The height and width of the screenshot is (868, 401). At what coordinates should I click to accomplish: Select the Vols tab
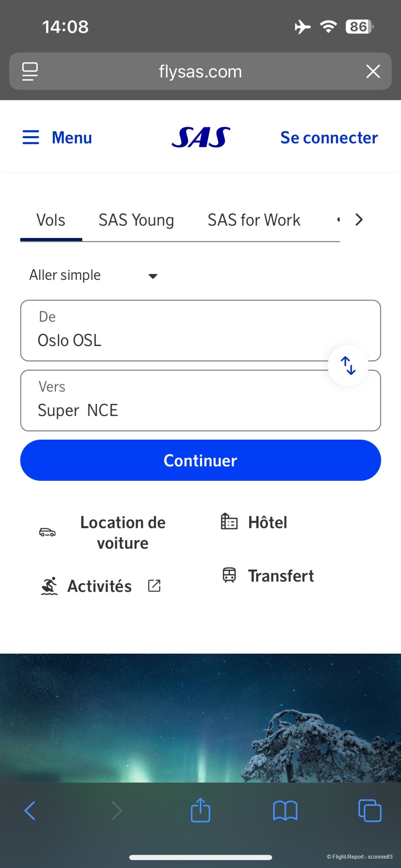tap(51, 220)
